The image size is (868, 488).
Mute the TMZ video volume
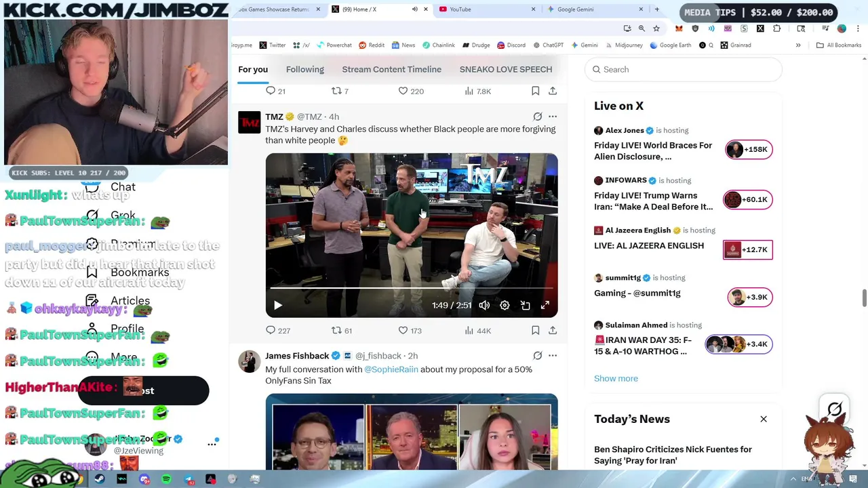point(484,306)
